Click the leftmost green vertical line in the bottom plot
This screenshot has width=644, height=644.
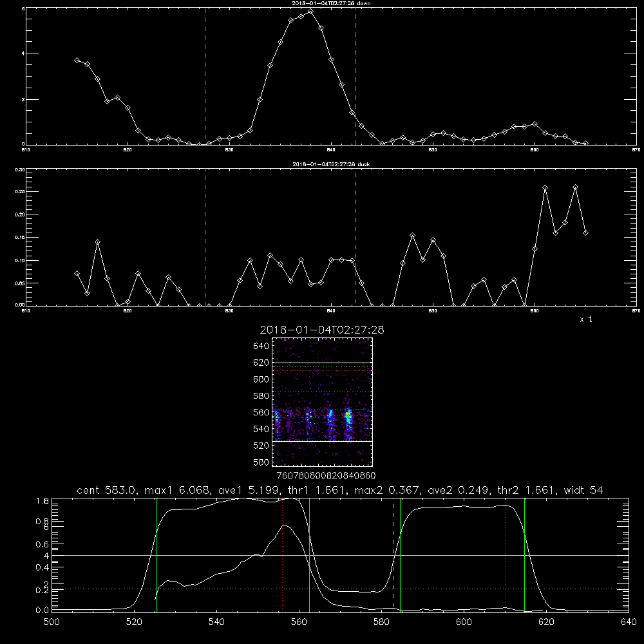tap(156, 554)
